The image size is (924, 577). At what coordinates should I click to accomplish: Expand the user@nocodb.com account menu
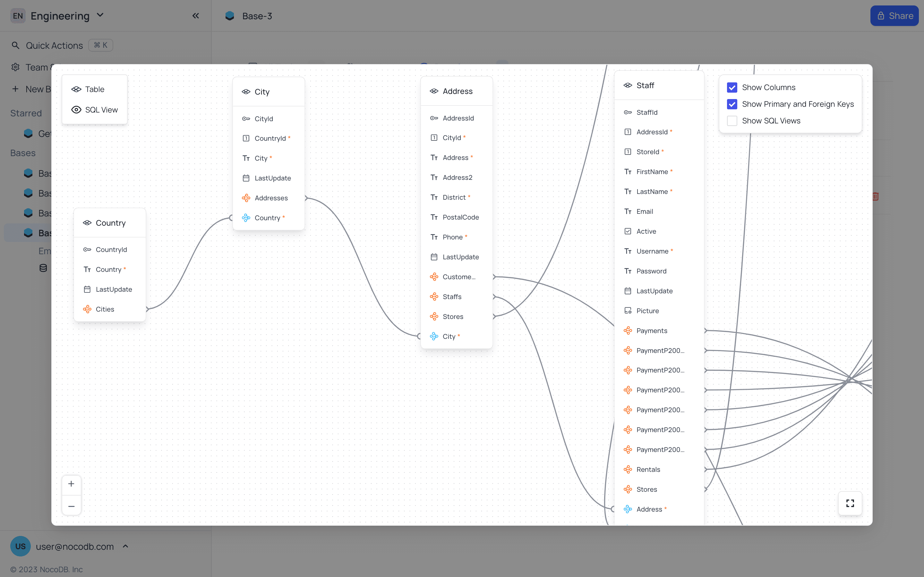74,547
